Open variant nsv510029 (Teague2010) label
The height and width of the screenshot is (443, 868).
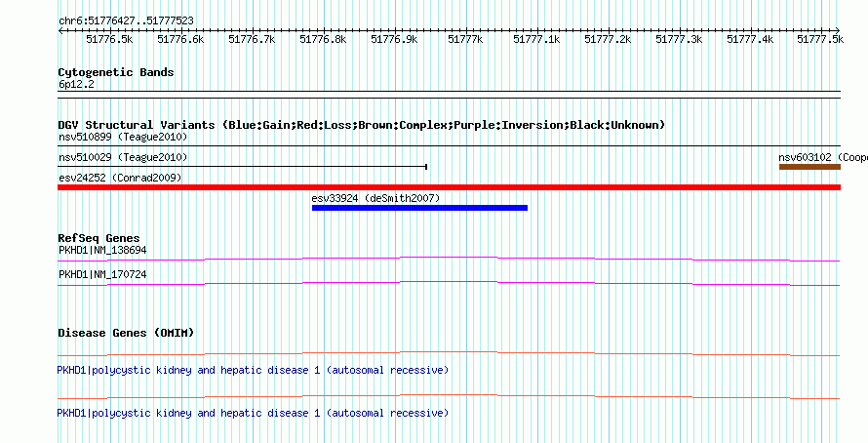[123, 158]
